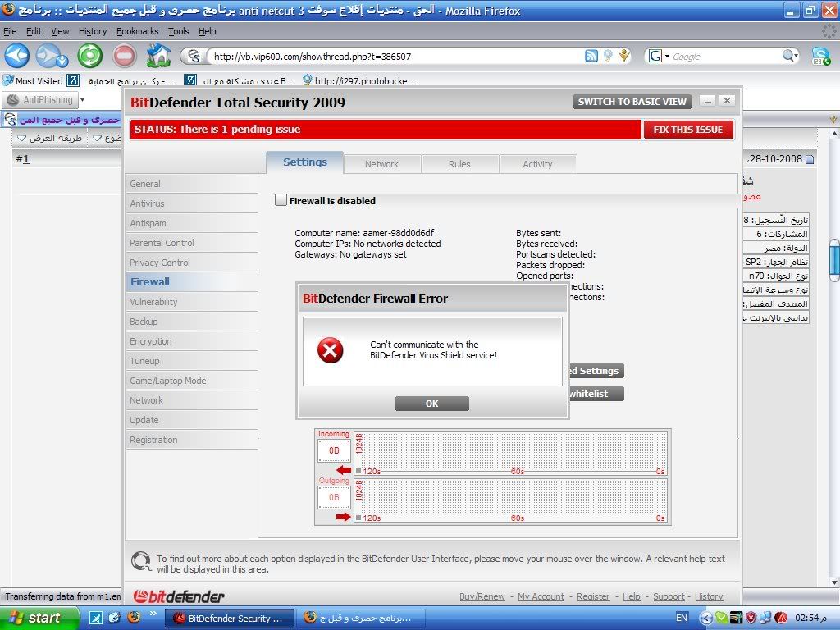
Task: Open the Firefox home page icon
Action: [158, 56]
